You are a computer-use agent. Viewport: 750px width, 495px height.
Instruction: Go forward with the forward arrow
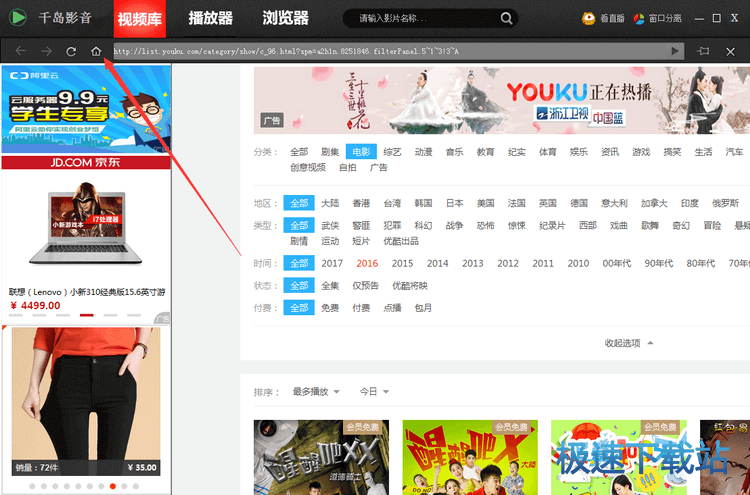[x=46, y=51]
